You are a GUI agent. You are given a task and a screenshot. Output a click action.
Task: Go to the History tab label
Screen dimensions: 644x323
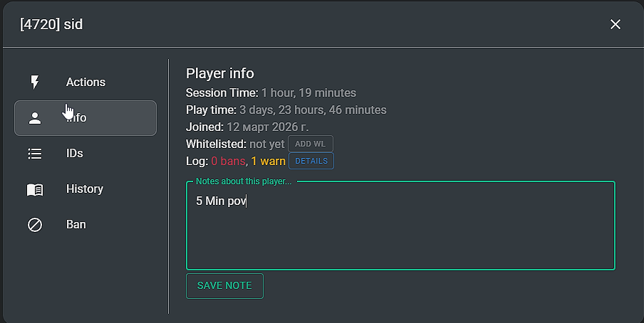click(x=85, y=189)
